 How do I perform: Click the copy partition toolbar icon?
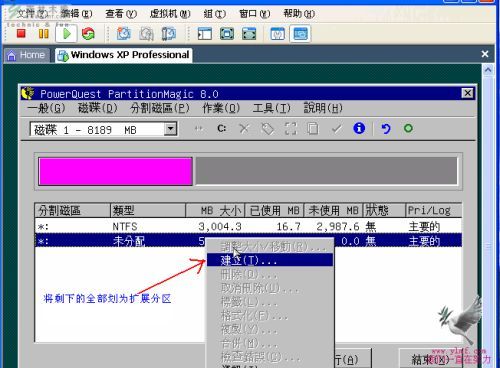313,129
